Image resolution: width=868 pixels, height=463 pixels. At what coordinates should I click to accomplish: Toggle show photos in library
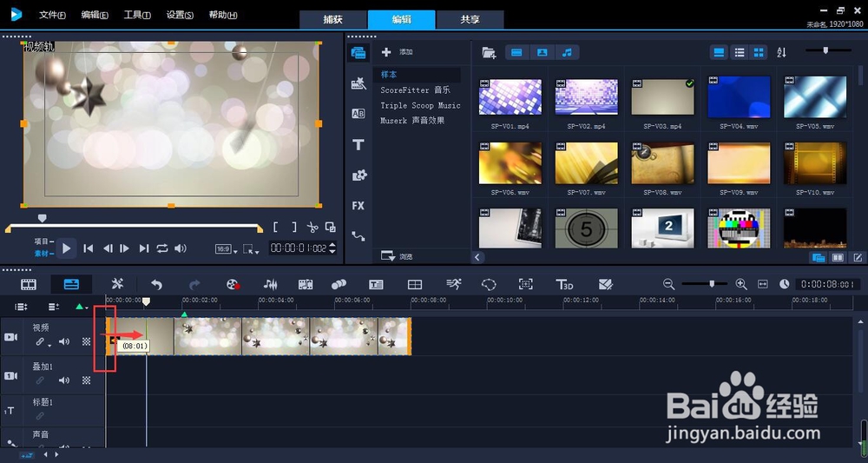[542, 53]
